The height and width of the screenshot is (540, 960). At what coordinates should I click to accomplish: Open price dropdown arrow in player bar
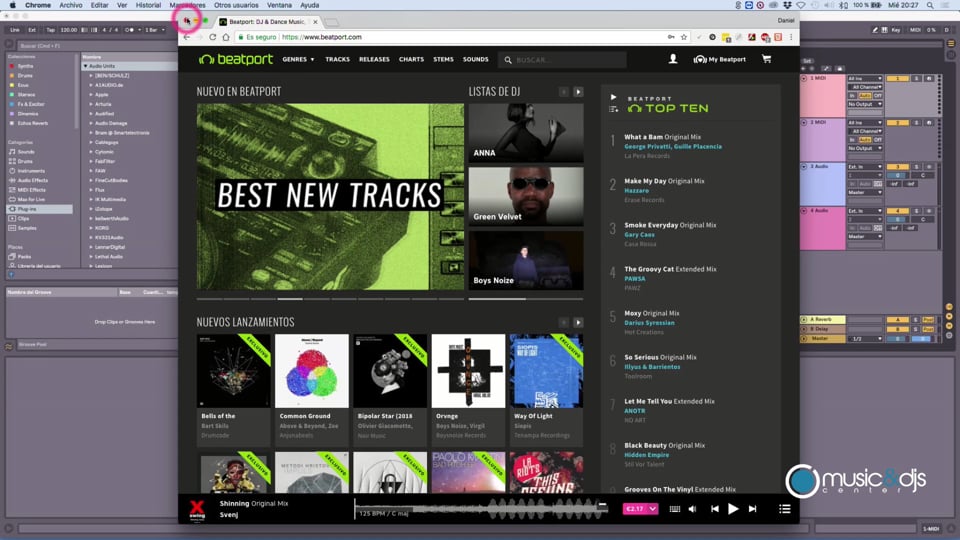point(653,509)
